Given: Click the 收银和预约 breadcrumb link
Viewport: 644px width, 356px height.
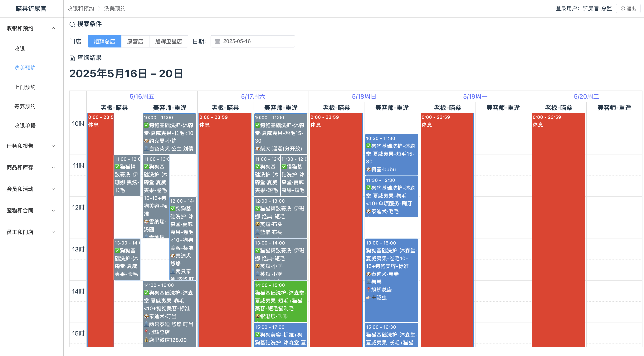Looking at the screenshot, I should coord(80,9).
